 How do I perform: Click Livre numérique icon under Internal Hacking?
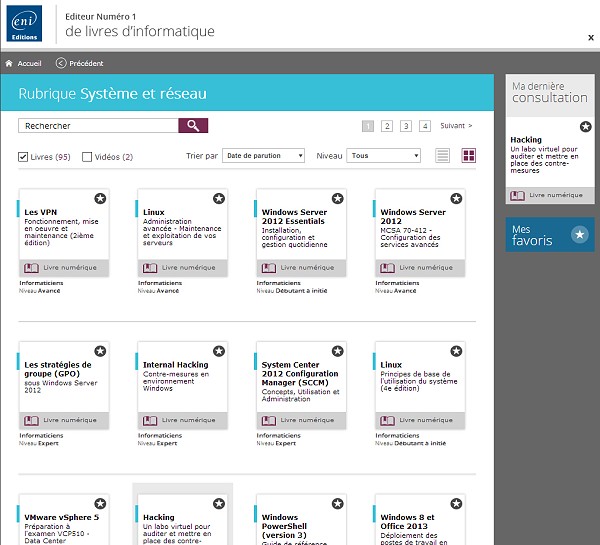point(150,421)
